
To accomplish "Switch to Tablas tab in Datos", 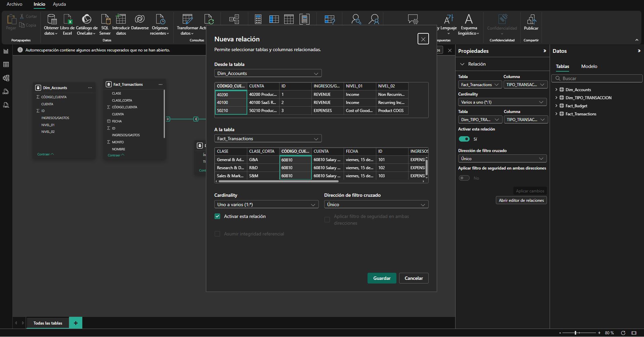I will [x=562, y=66].
